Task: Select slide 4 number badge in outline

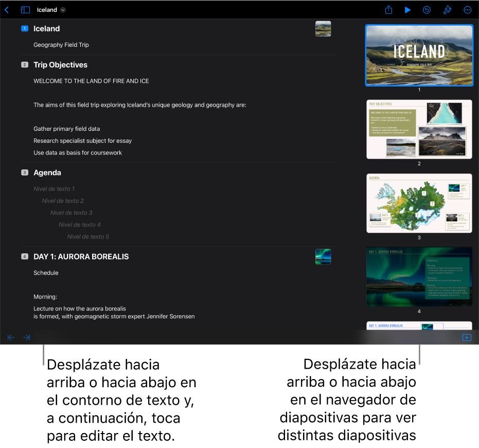Action: 25,256
